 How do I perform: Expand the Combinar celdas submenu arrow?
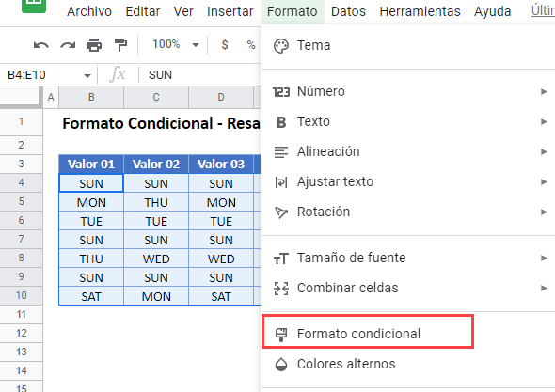click(x=544, y=288)
